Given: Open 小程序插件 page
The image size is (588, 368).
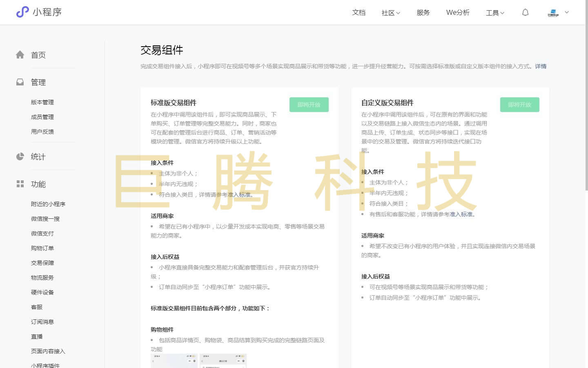Looking at the screenshot, I should pos(45,365).
